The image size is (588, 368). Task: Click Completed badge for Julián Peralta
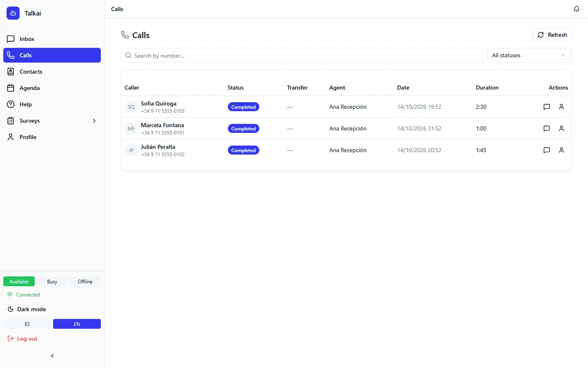243,150
